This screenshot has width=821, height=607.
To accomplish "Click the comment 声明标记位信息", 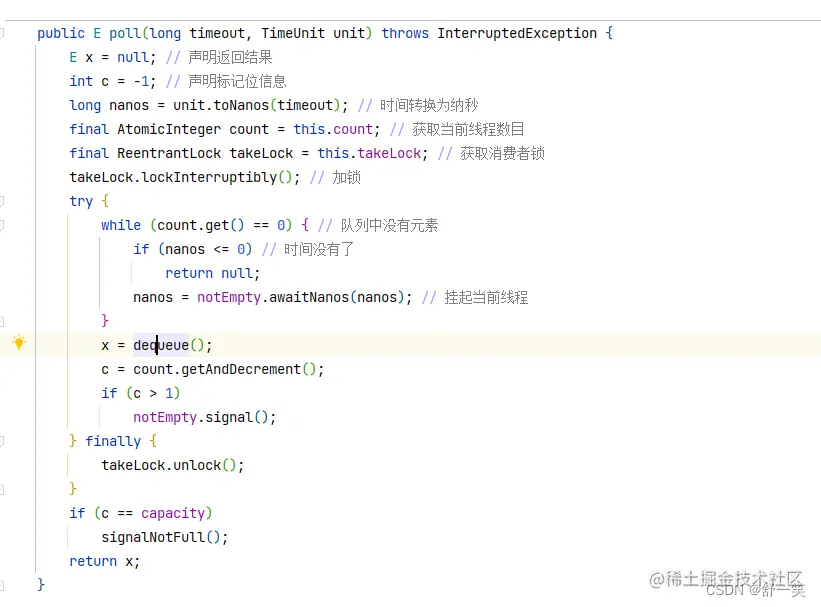I will 237,81.
